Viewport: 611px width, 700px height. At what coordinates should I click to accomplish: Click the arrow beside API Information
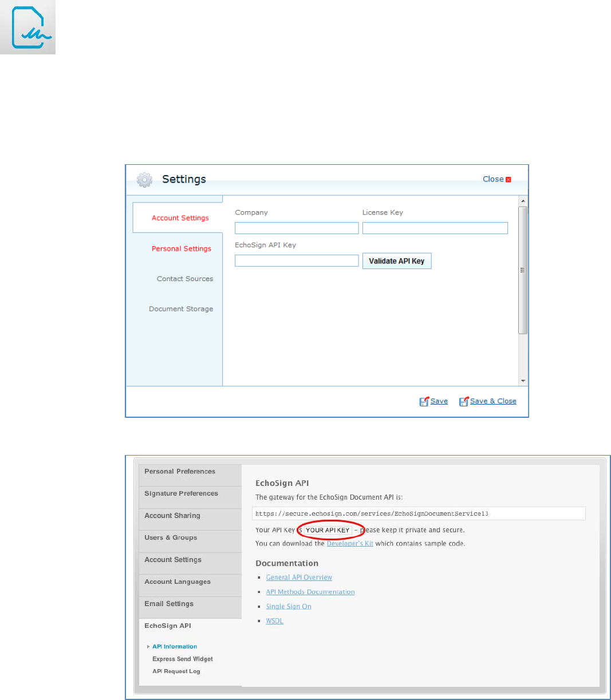(148, 647)
